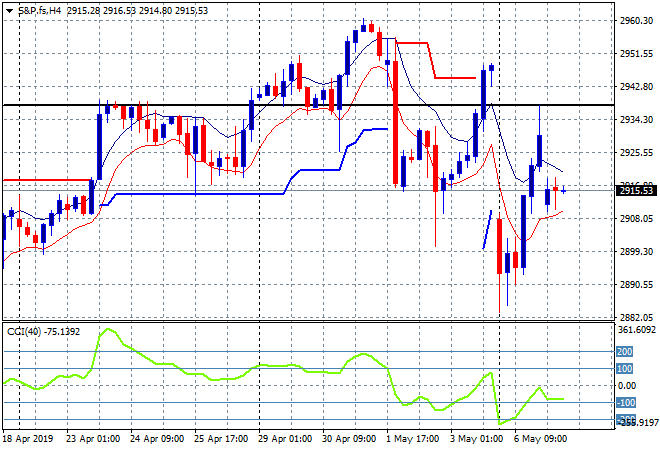Click the CCI level -100 label
This screenshot has width=660, height=450.
click(x=626, y=403)
